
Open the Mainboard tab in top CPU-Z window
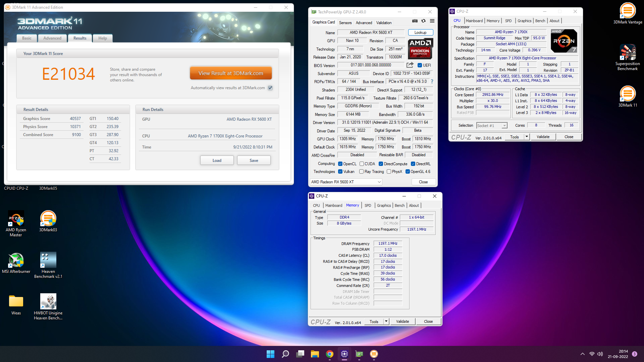(474, 21)
